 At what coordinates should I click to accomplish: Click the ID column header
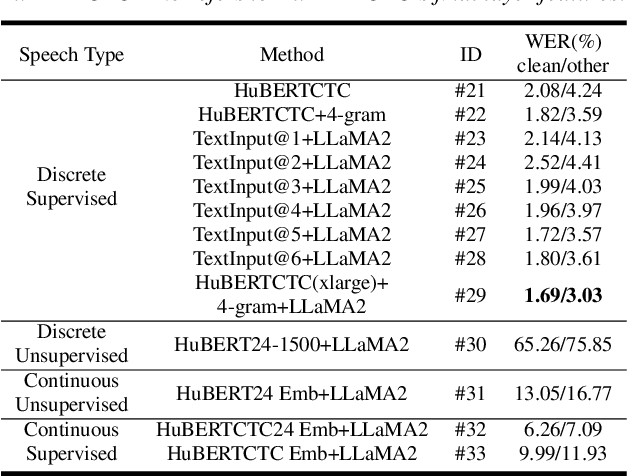tap(470, 54)
